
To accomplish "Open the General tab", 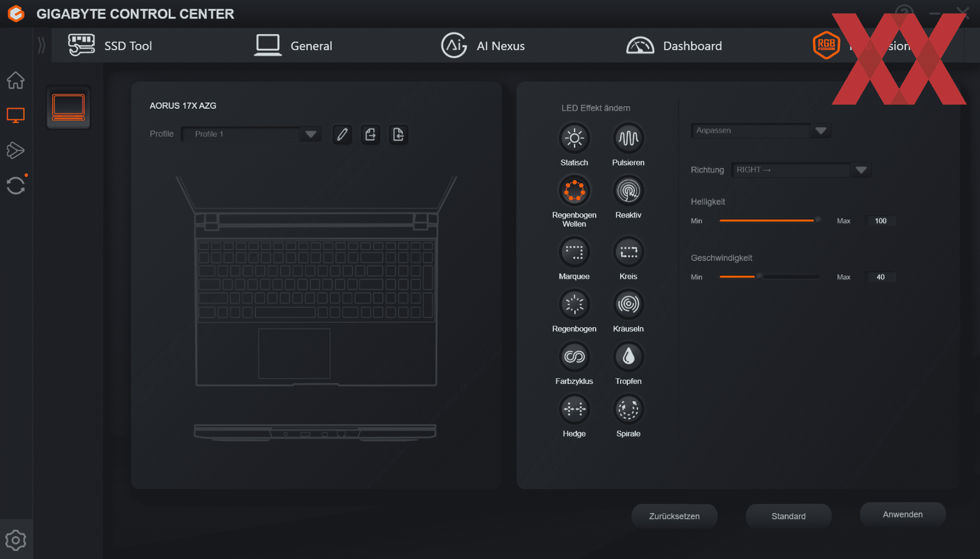I will (x=293, y=45).
